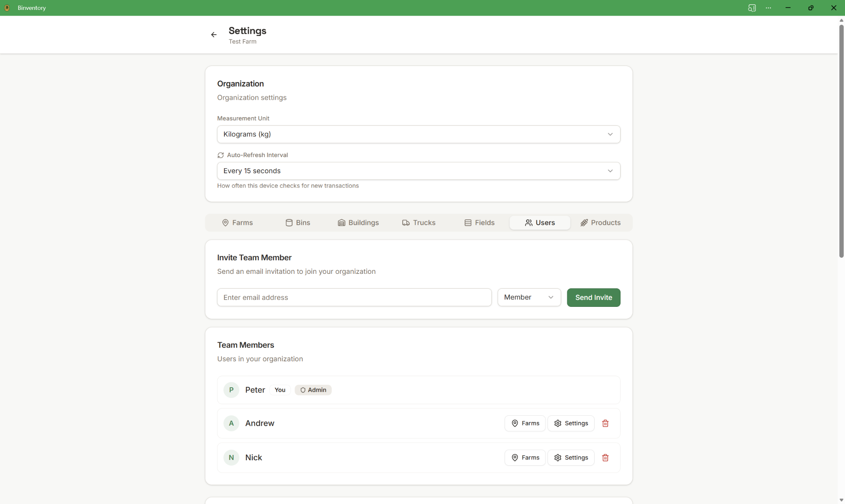Click the back arrow on Settings page
The image size is (845, 504).
(214, 35)
